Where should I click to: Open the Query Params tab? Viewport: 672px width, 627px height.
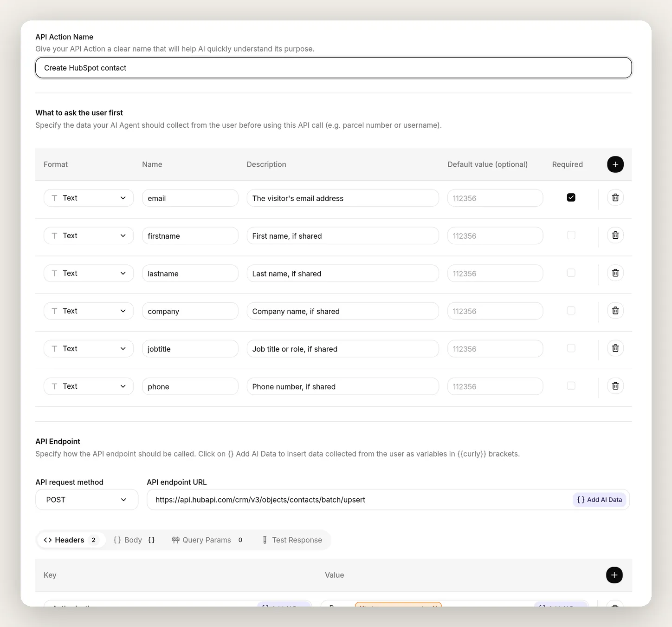[207, 540]
